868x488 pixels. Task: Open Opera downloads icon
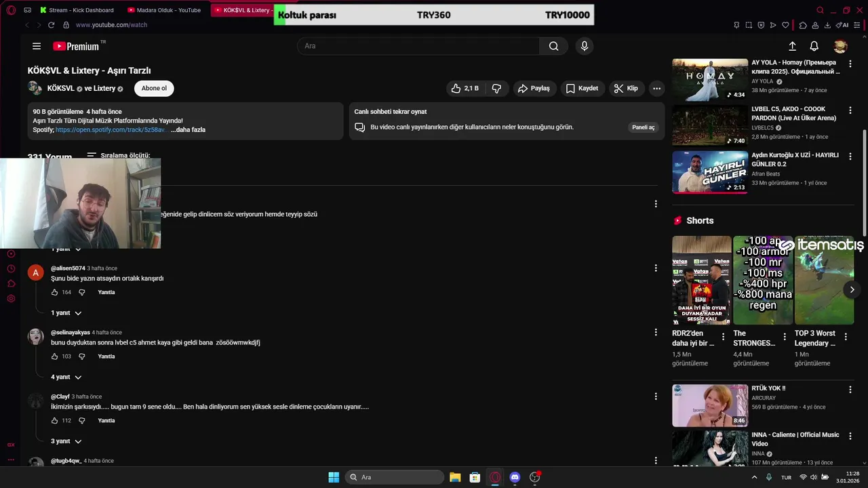pyautogui.click(x=827, y=25)
